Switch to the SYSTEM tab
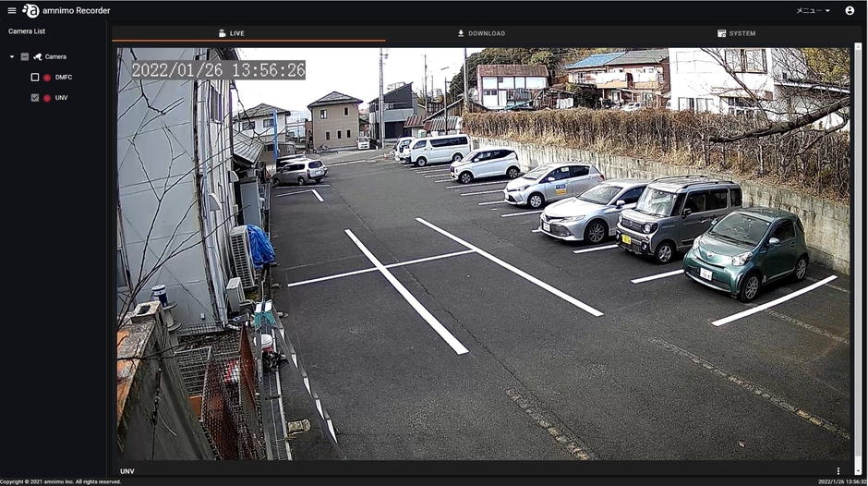Image resolution: width=868 pixels, height=486 pixels. click(736, 33)
